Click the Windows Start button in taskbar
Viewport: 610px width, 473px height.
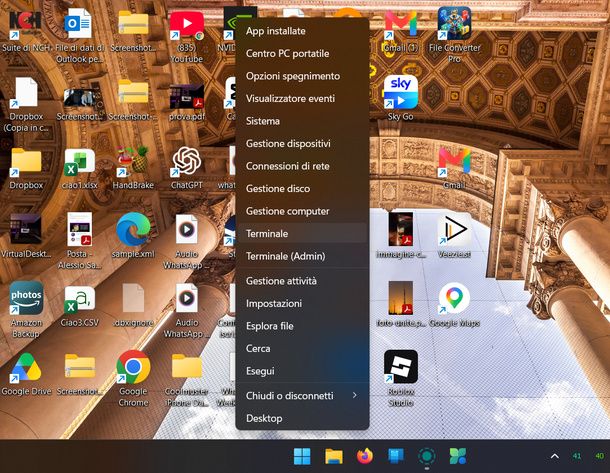coord(302,456)
